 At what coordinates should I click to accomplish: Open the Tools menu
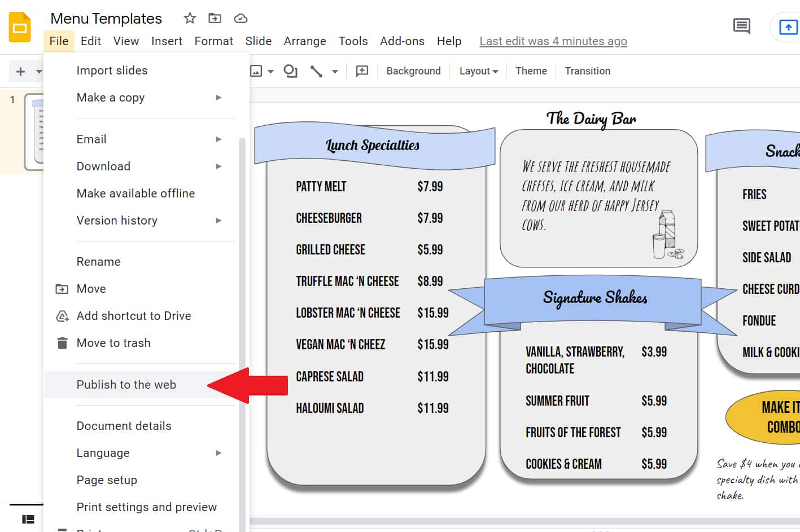click(353, 41)
